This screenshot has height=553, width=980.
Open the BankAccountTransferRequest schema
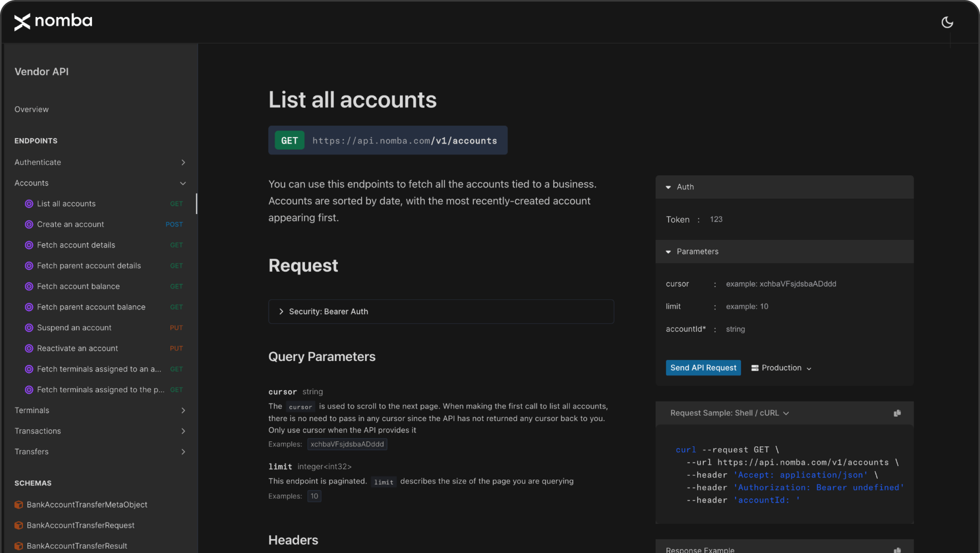pyautogui.click(x=81, y=525)
